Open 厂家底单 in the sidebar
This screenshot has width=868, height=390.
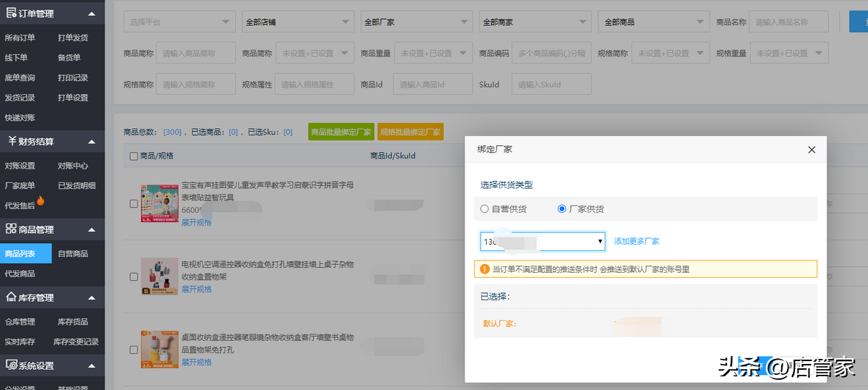(20, 185)
